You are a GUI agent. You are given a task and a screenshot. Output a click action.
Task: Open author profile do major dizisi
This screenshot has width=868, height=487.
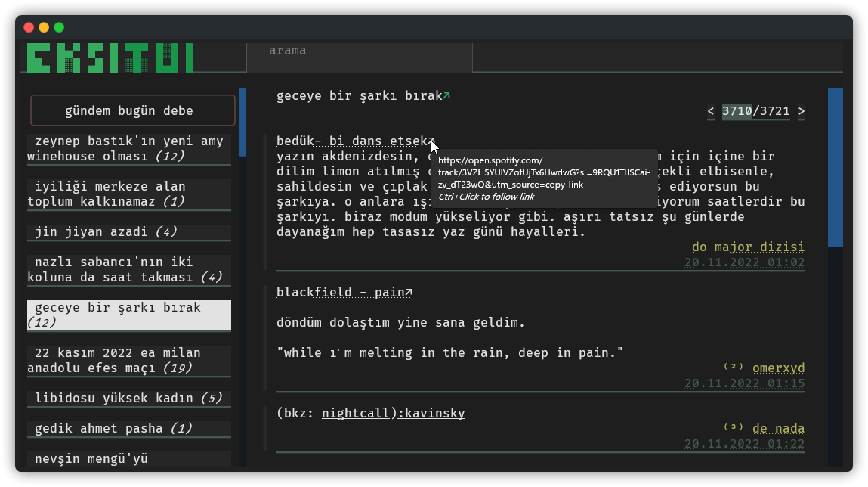point(748,247)
